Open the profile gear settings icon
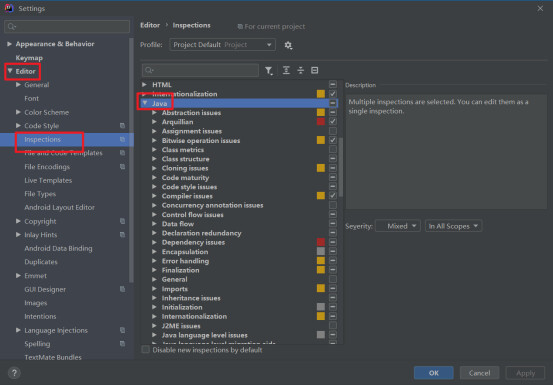 coord(288,45)
